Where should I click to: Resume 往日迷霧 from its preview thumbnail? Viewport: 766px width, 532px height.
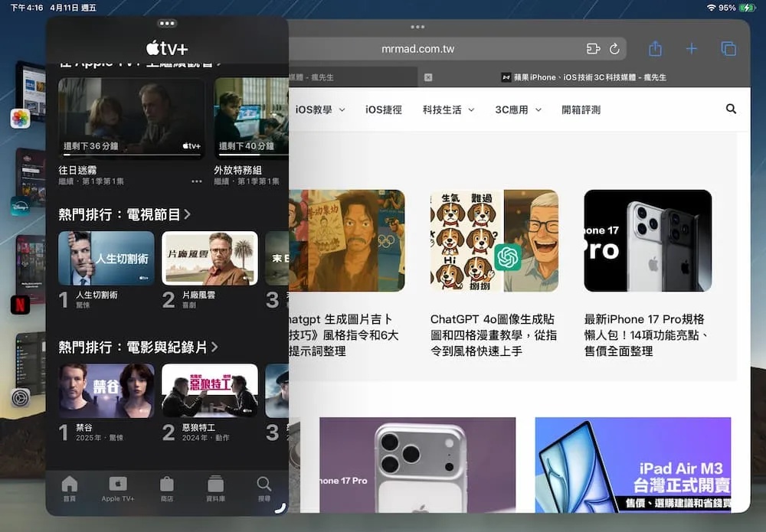132,118
